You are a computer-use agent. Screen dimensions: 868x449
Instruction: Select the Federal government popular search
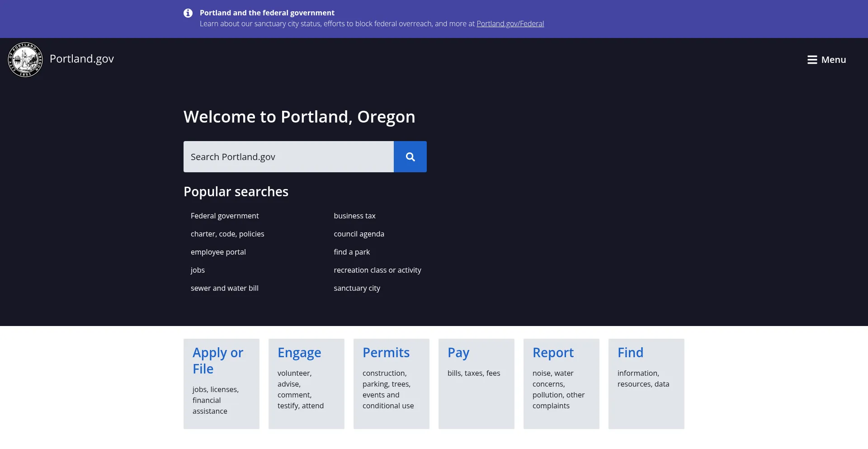[225, 216]
